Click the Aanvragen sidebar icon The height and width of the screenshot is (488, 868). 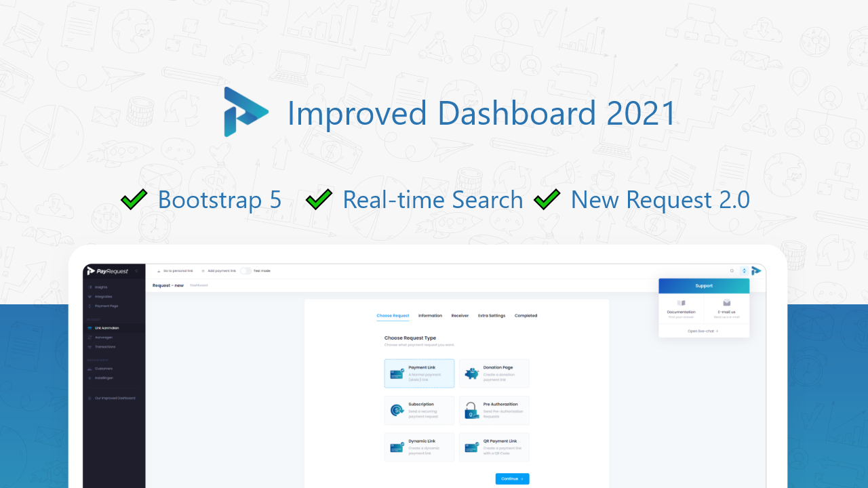tap(90, 338)
